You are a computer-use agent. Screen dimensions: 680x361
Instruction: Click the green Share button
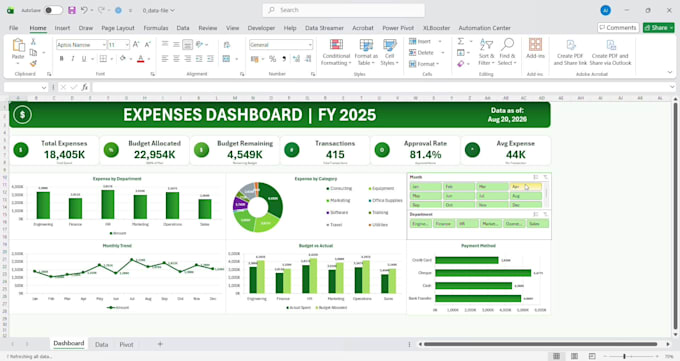[658, 28]
